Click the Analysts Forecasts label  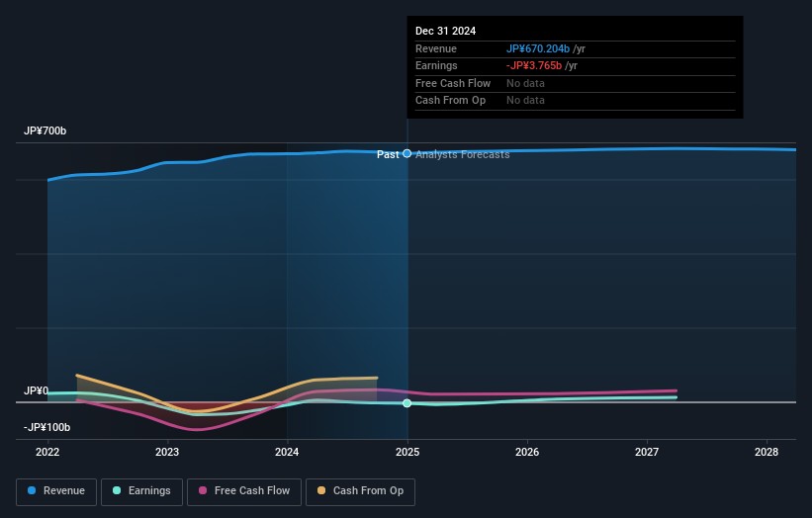tap(463, 154)
